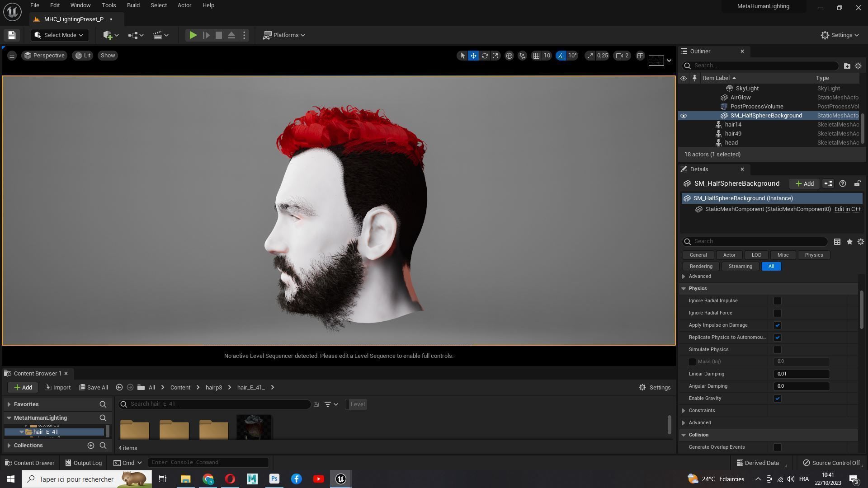The image size is (868, 488).
Task: Activate the translate move tool
Action: (x=473, y=56)
